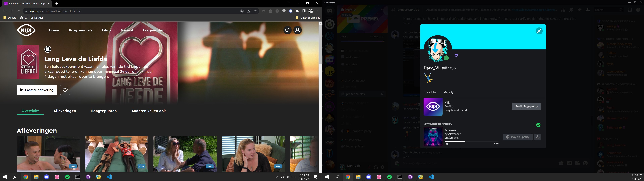The height and width of the screenshot is (181, 644).
Task: Click the profile badge next to the avatar
Action: 456,55
